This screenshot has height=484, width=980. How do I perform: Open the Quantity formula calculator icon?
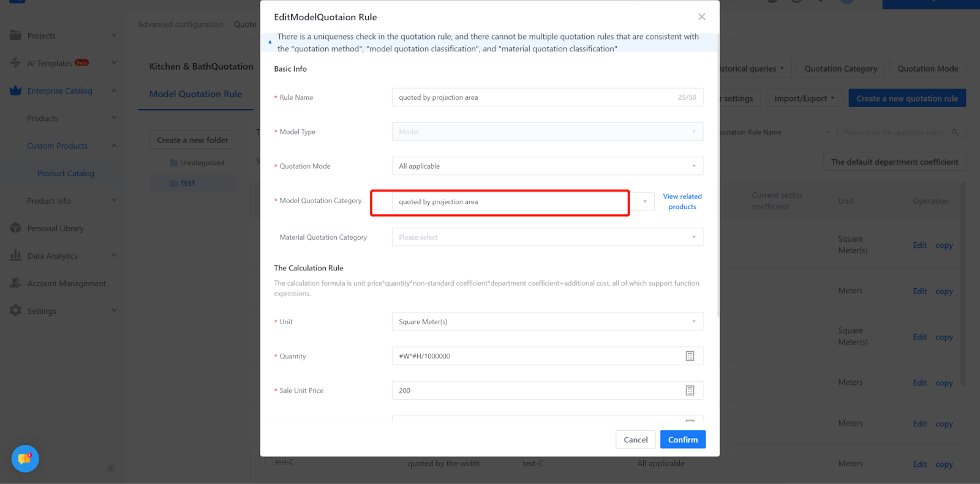click(x=690, y=356)
